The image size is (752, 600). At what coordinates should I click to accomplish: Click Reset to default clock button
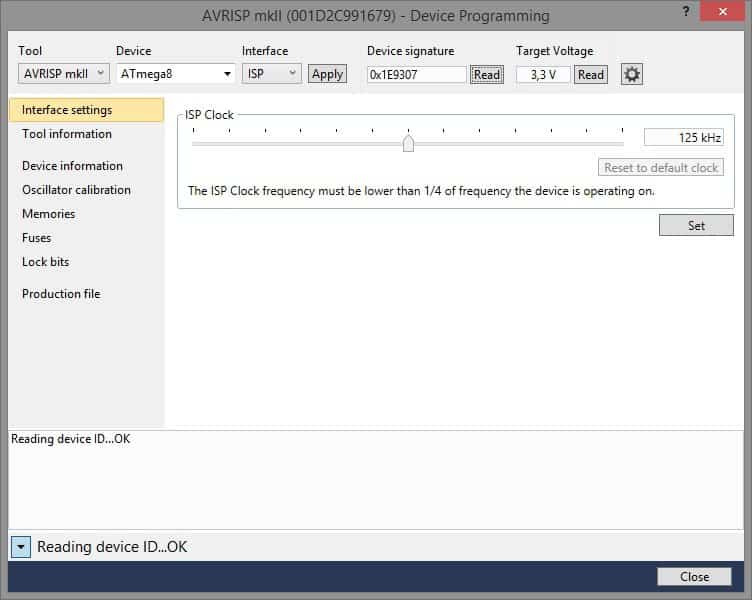pos(661,167)
